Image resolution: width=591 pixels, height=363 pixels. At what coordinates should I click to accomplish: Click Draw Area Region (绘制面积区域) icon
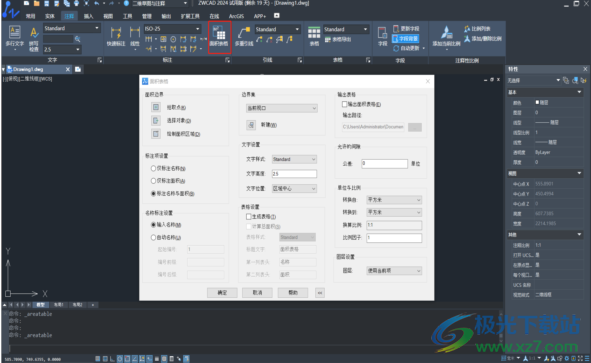tap(156, 133)
